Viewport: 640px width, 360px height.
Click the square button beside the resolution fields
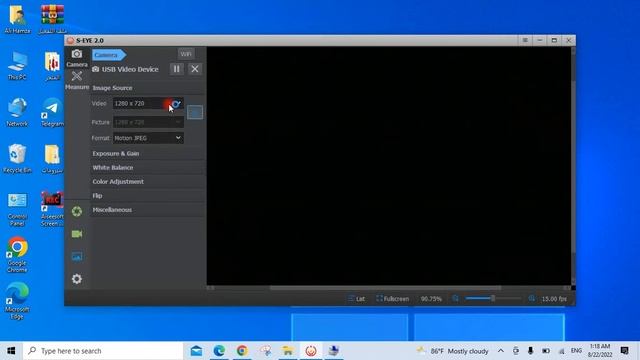pos(195,112)
